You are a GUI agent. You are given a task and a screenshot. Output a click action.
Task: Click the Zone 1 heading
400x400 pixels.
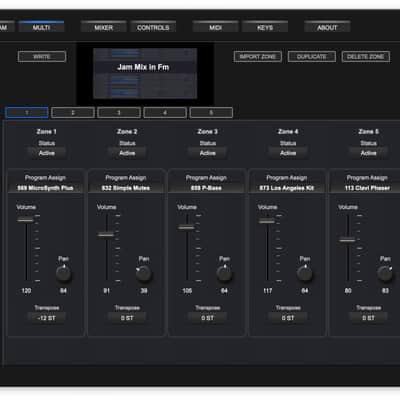point(47,132)
